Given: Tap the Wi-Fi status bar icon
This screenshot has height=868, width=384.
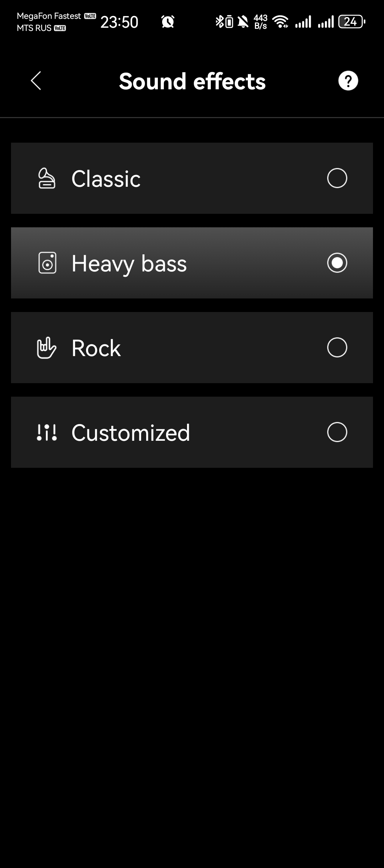Looking at the screenshot, I should point(281,22).
